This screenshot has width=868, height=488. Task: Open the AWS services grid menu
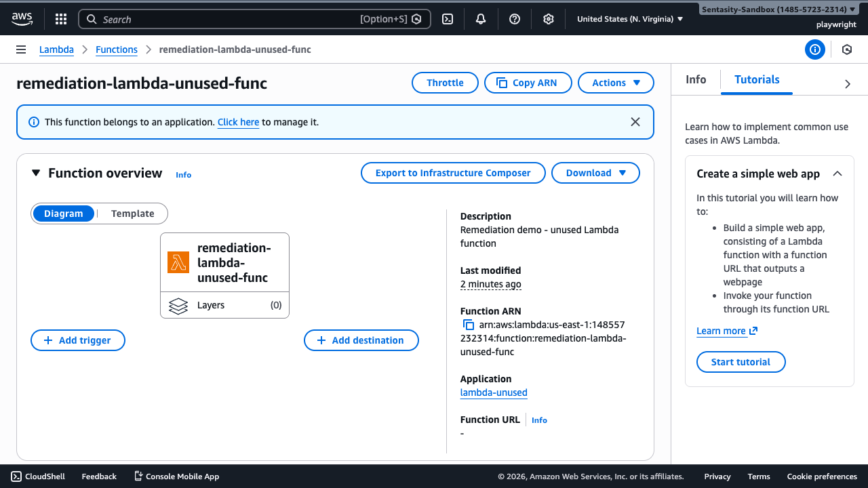pos(60,18)
